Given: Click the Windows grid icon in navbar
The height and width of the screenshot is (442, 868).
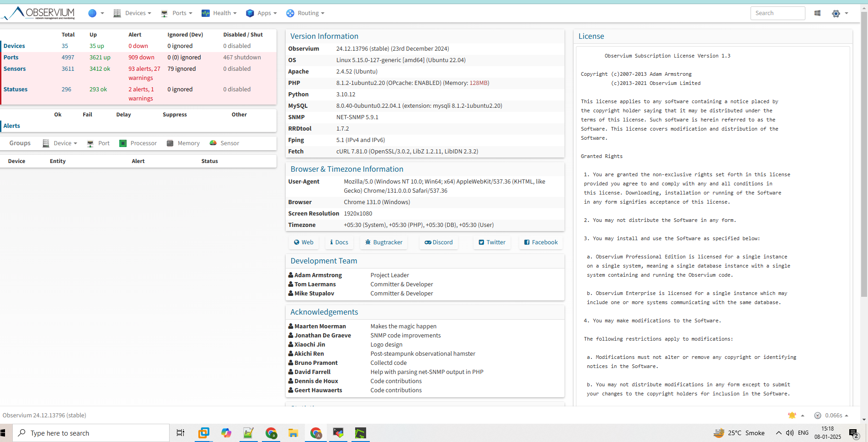Looking at the screenshot, I should pos(818,13).
